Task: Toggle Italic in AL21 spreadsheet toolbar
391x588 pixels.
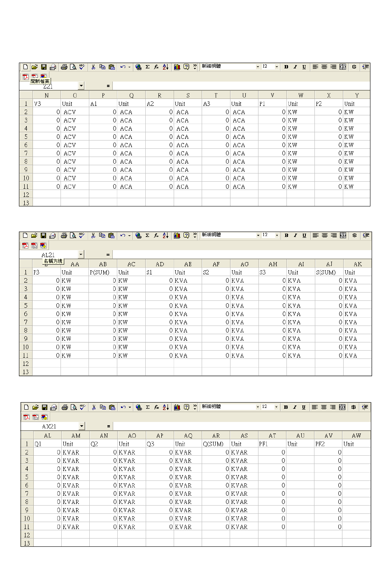Action: 296,235
